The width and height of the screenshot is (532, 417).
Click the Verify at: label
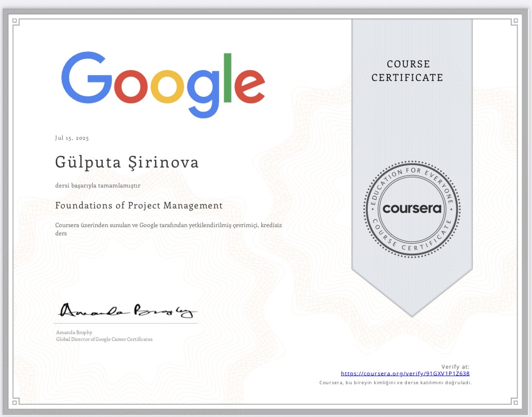455,366
